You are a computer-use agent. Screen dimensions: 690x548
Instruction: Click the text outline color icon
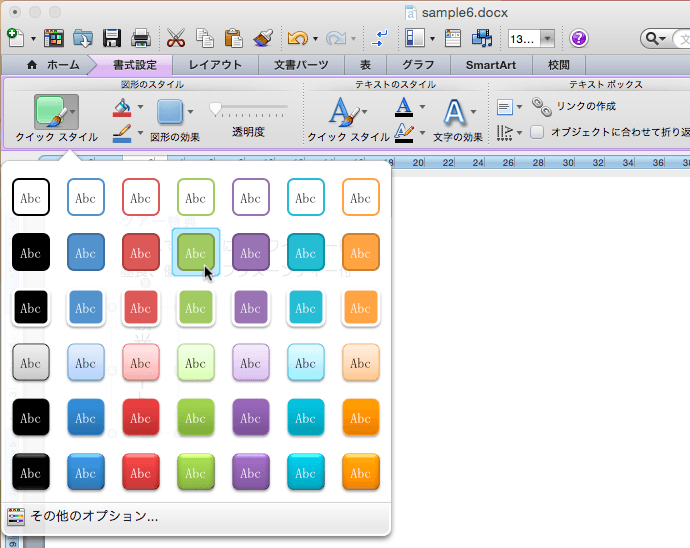404,133
